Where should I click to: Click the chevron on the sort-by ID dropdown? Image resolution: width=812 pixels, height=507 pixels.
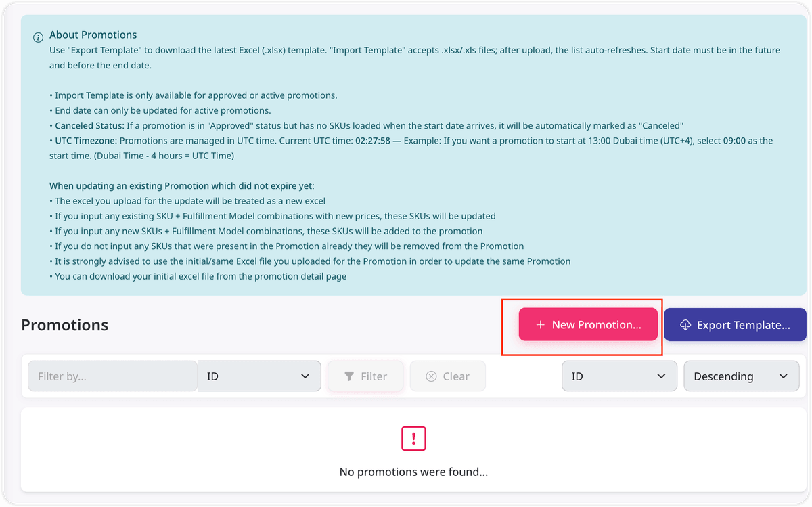(x=661, y=376)
